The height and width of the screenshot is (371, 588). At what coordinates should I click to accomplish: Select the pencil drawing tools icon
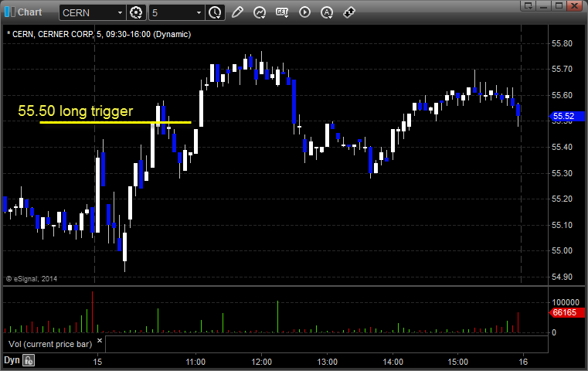click(237, 12)
